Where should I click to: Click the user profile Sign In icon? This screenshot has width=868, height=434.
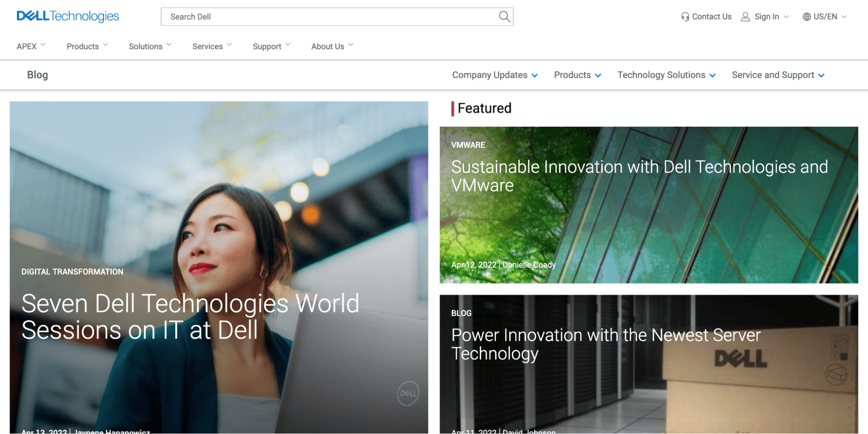745,16
